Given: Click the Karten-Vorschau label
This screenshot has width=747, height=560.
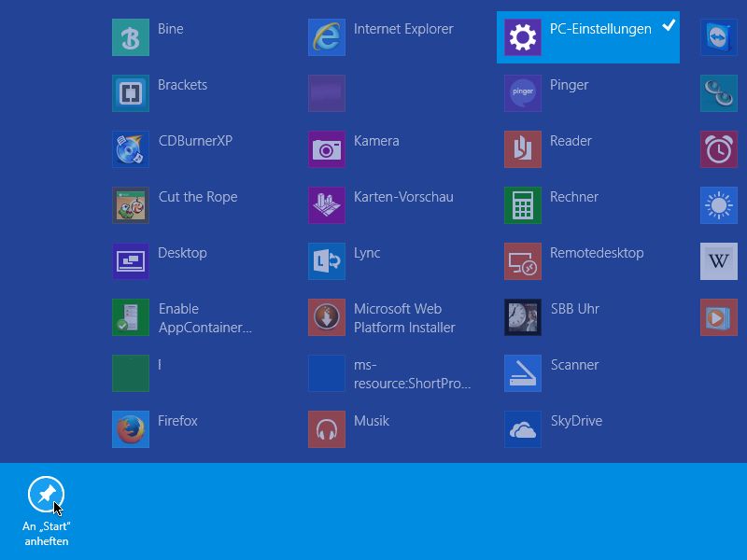Looking at the screenshot, I should (403, 197).
